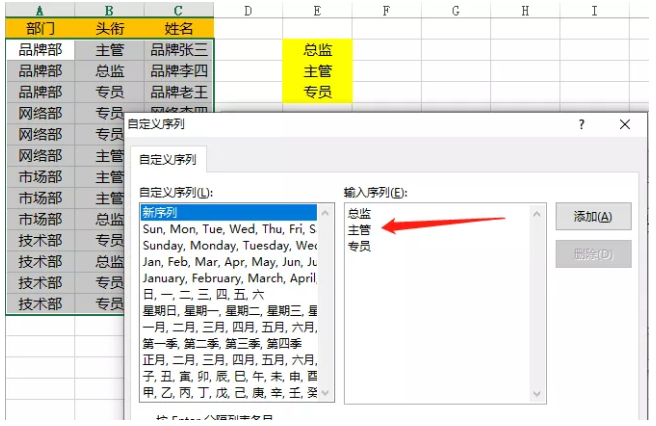This screenshot has width=656, height=426.
Task: Click the 添加(A) button
Action: point(593,216)
